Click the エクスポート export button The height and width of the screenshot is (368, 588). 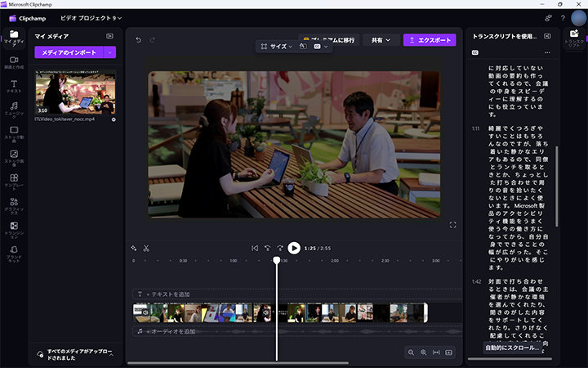coord(430,40)
